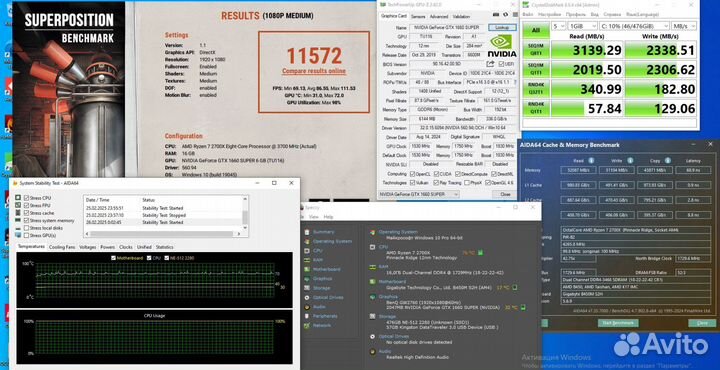
Task: Click horizontal scrollbar of stability test log
Action: 163,234
